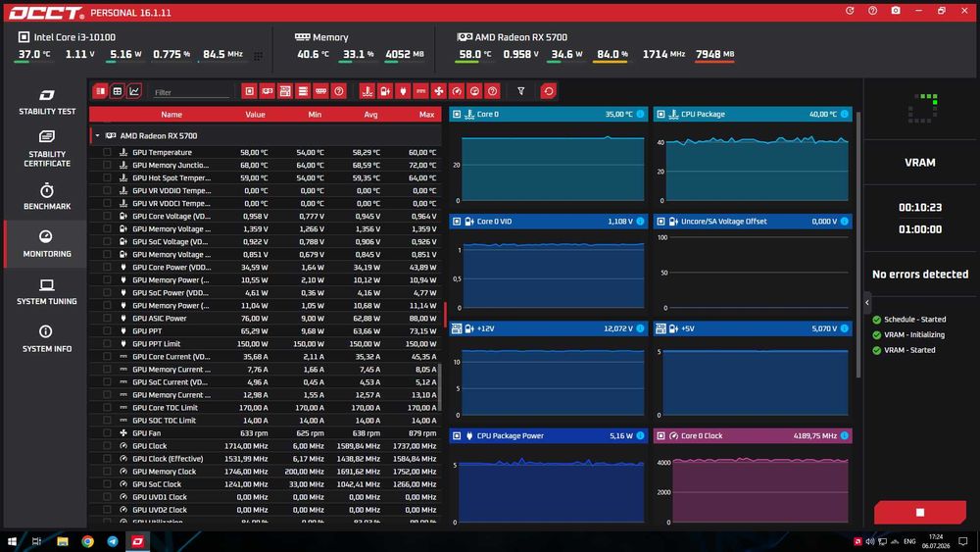Reset min/max values with circular arrow
The image size is (980, 552).
[548, 91]
